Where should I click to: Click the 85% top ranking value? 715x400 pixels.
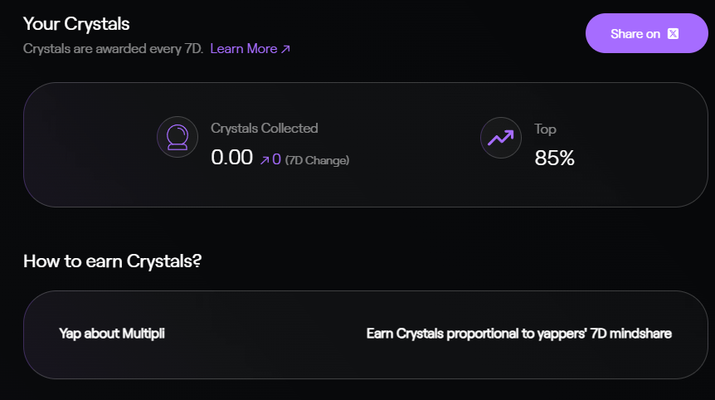[x=554, y=158]
